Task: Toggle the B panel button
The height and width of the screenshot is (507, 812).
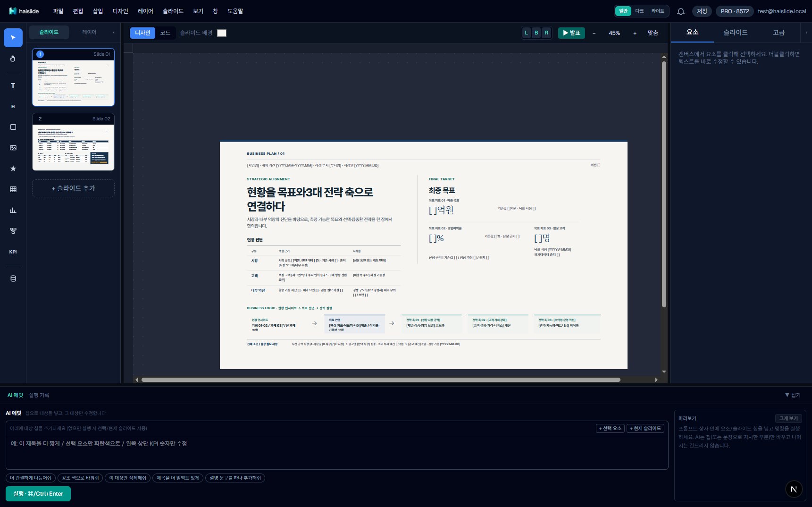Action: [x=536, y=33]
